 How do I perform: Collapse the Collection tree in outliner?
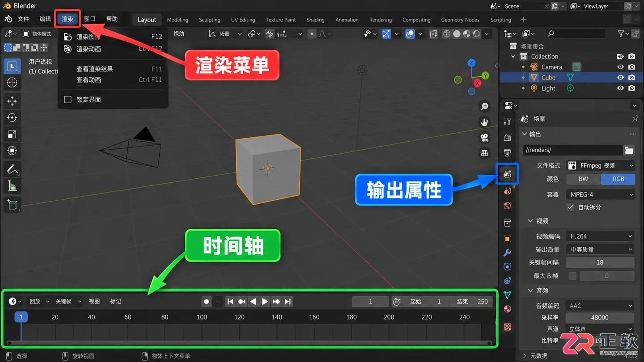513,57
